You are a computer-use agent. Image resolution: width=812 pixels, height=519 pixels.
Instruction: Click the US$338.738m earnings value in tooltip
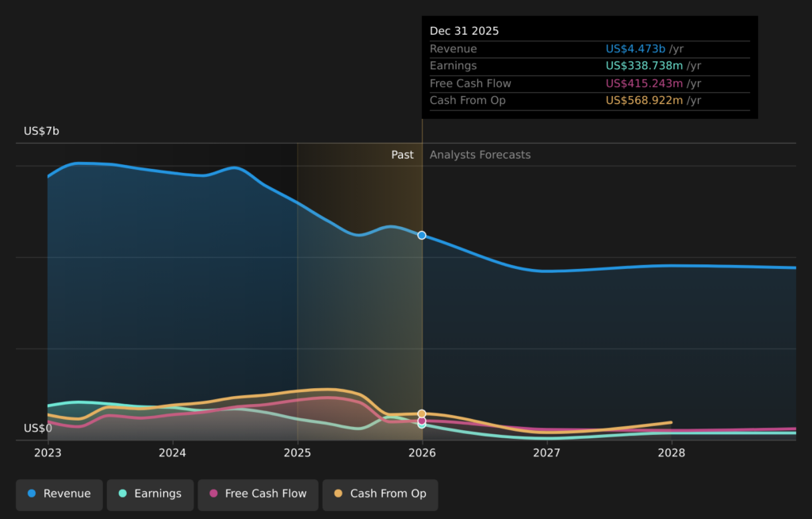point(644,66)
